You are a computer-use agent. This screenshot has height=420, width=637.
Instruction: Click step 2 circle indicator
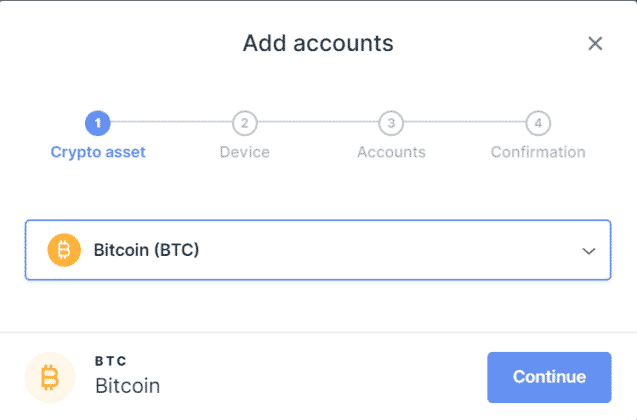click(x=244, y=123)
